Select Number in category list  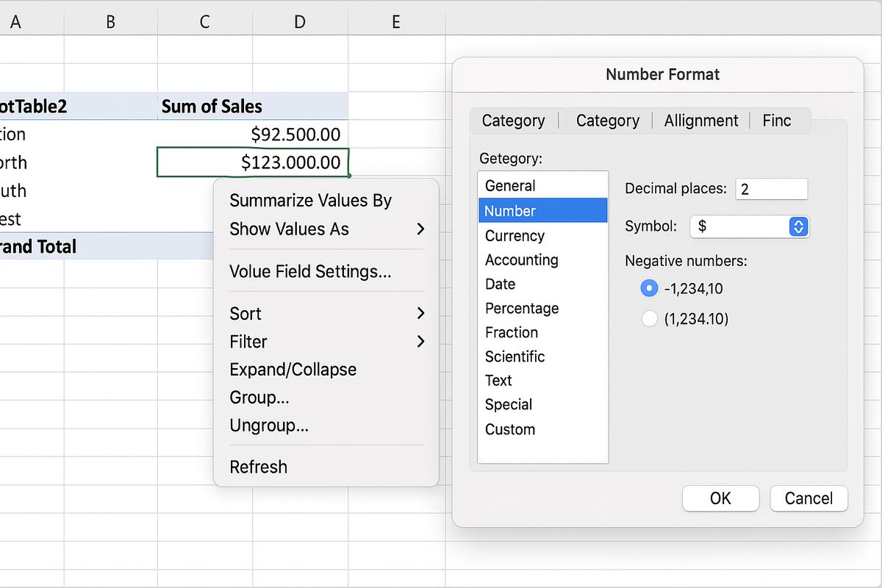click(x=543, y=211)
